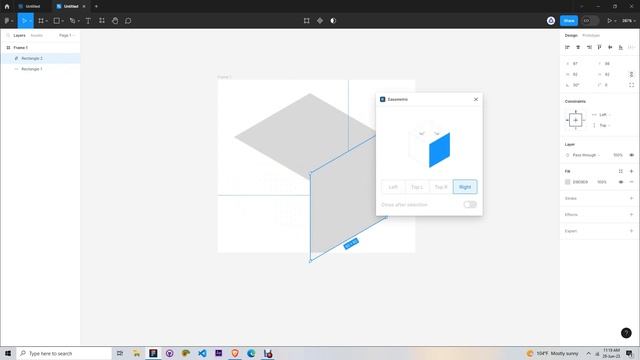Click the Align bottom icon
The image size is (640, 360).
pyautogui.click(x=620, y=47)
